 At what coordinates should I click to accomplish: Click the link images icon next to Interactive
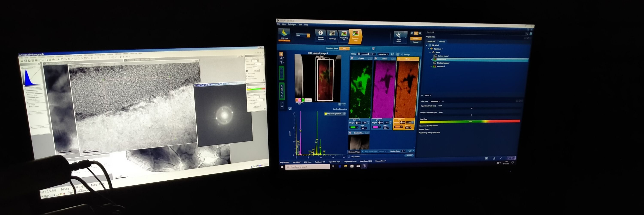(392, 54)
